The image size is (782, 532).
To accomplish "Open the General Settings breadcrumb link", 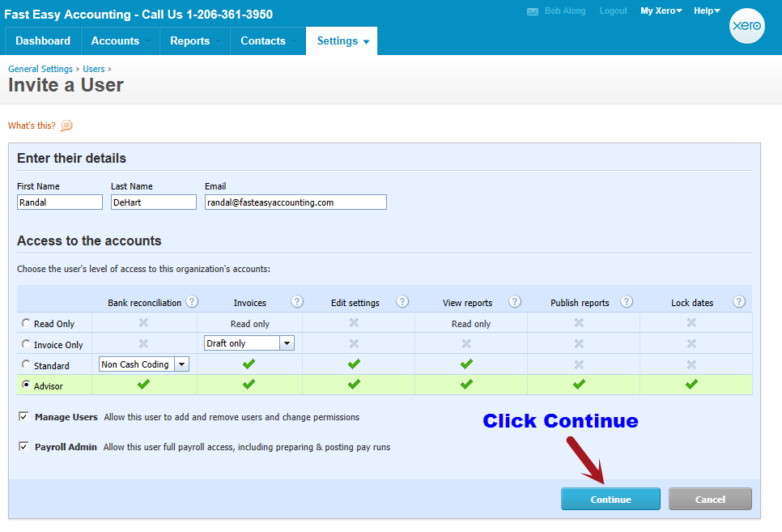I will pyautogui.click(x=40, y=69).
